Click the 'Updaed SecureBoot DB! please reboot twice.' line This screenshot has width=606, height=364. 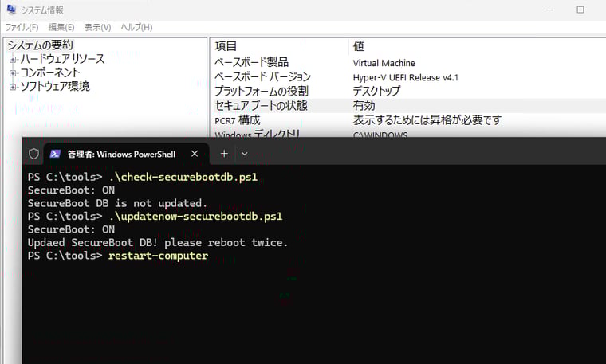(x=158, y=242)
